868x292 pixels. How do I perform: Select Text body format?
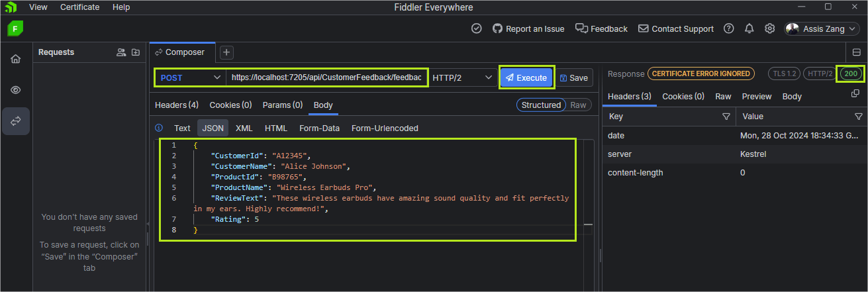tap(182, 128)
